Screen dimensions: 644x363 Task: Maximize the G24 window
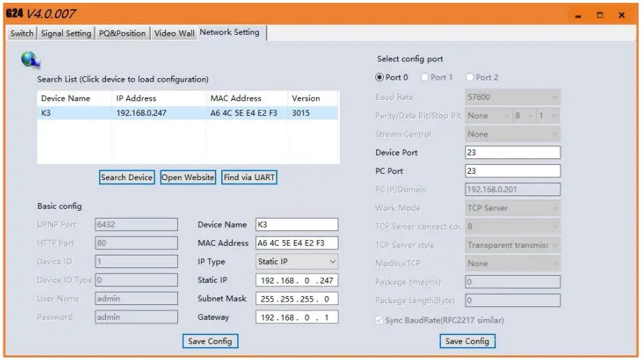(600, 15)
